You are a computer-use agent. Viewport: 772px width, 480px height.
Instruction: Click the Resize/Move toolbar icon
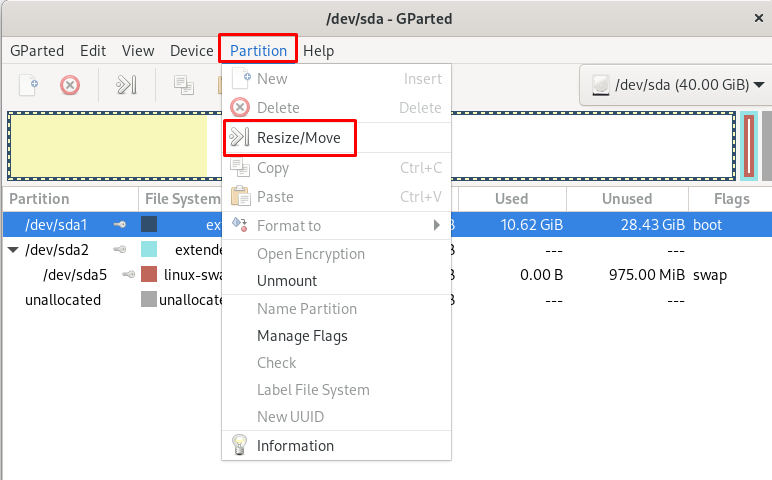[x=126, y=85]
